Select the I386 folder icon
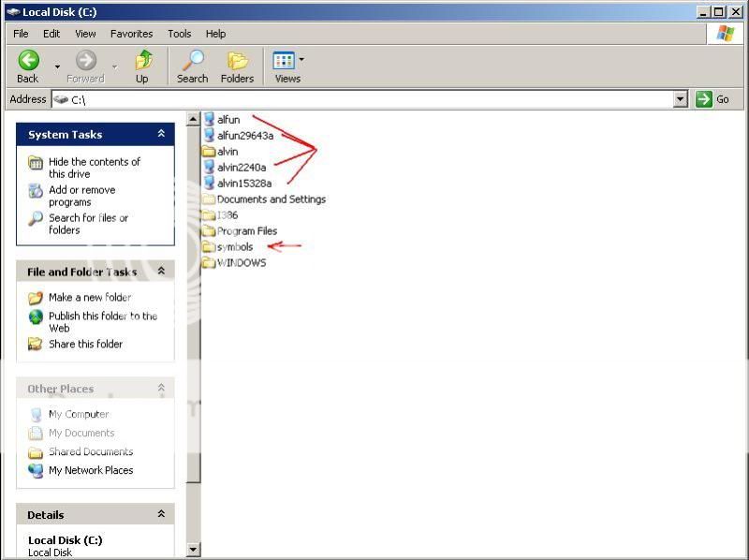 click(x=209, y=214)
